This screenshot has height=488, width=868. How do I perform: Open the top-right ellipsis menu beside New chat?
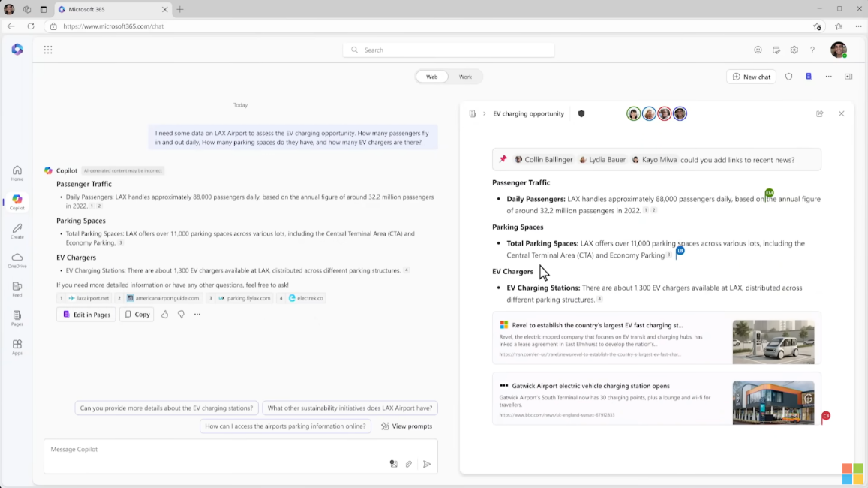click(828, 77)
